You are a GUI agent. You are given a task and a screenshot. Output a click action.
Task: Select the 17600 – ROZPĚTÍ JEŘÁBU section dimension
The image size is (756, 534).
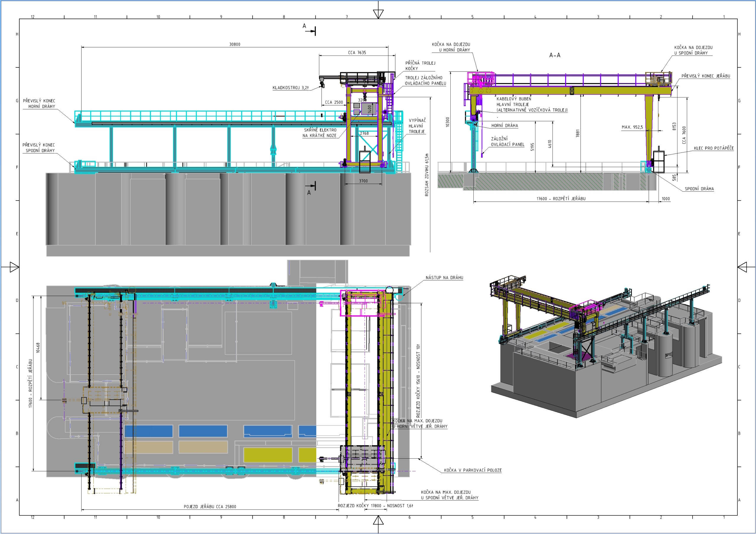(x=561, y=198)
